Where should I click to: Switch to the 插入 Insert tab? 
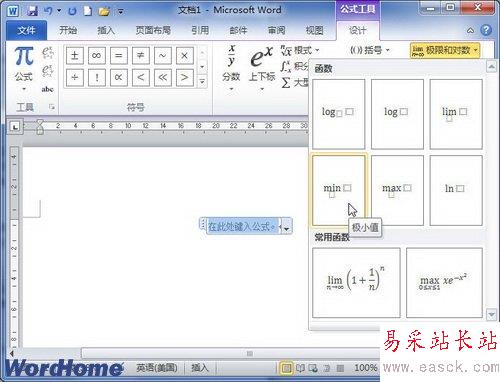[106, 31]
